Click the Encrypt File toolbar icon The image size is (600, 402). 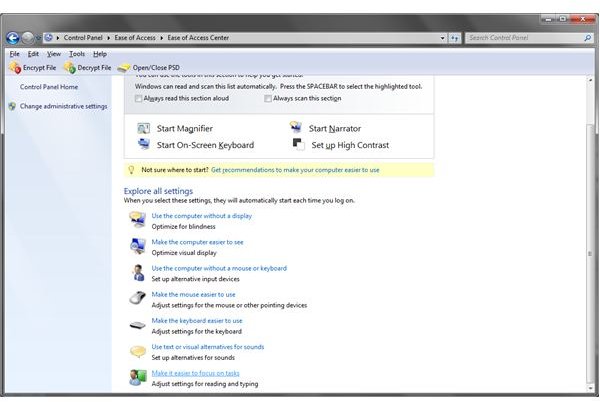15,68
